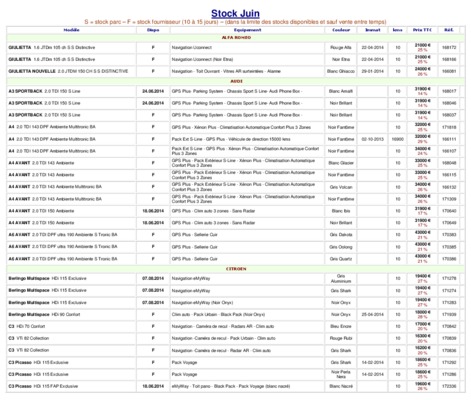Click the '25-04-2014' registration date cell

point(373,314)
